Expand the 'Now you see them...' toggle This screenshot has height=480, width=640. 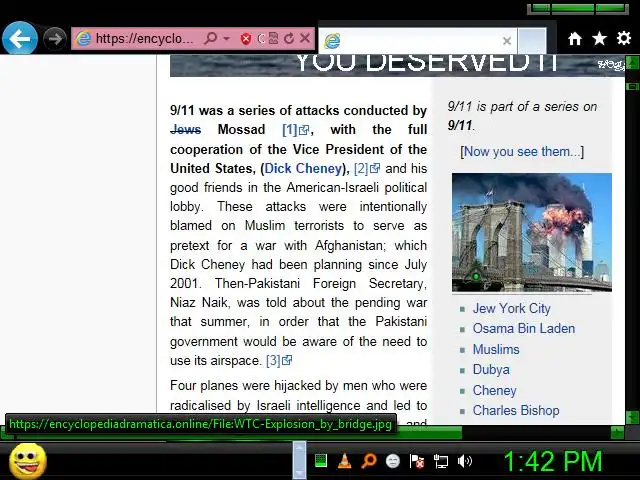[x=522, y=151]
